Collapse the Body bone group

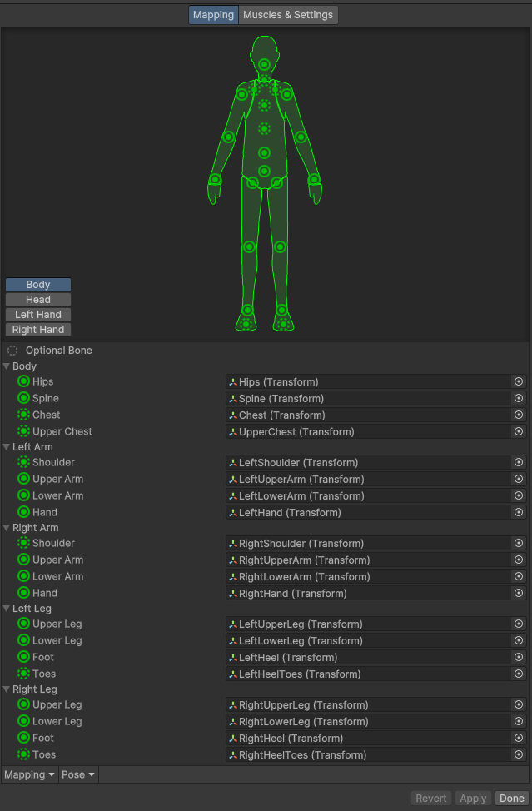tap(6, 366)
